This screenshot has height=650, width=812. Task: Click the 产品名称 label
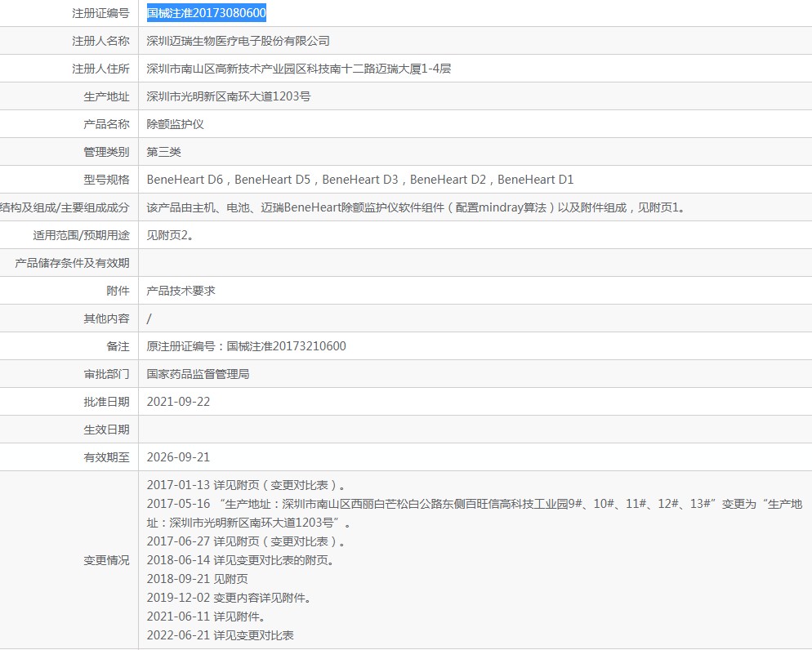[106, 124]
